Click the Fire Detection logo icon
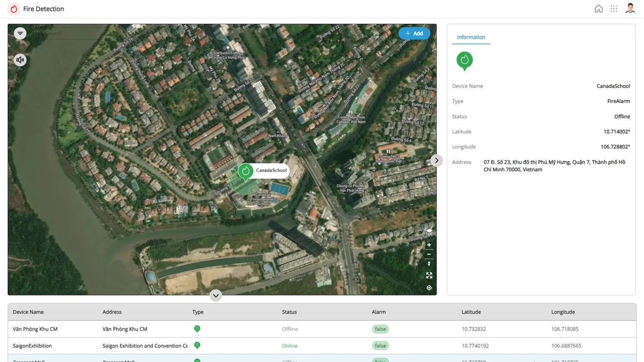 pos(14,9)
